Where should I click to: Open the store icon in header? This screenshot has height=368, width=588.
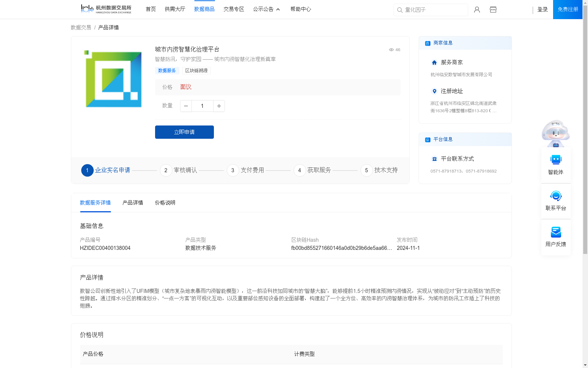[x=493, y=10]
